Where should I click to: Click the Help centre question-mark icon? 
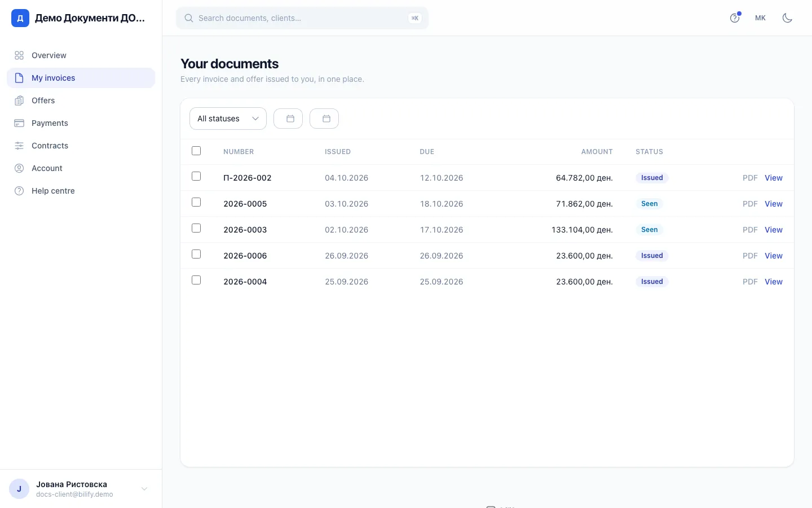(x=19, y=191)
